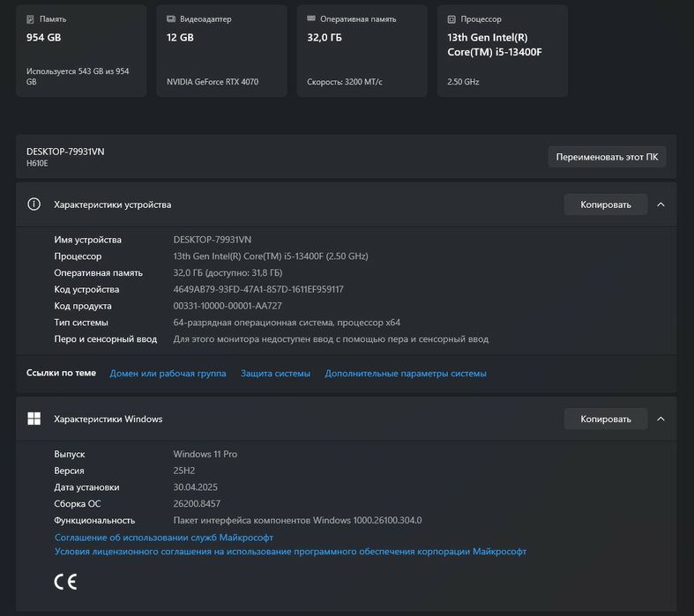Select Функциональность value 1000.26100.304.0
The image size is (694, 616).
[x=297, y=520]
